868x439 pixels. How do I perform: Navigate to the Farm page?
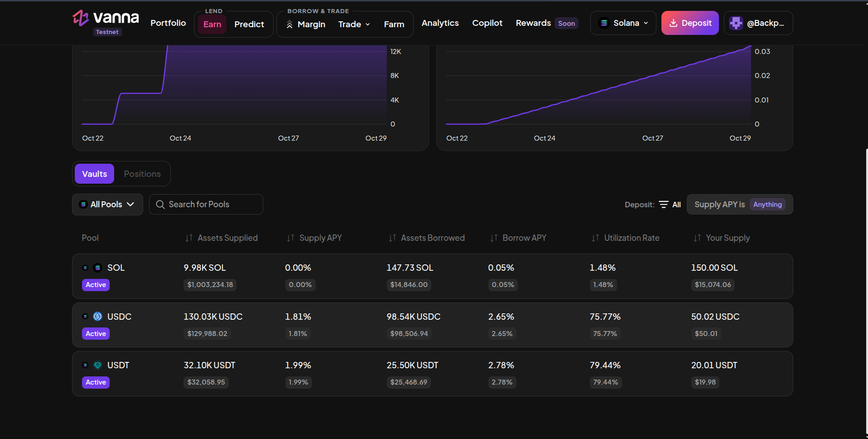pos(394,24)
